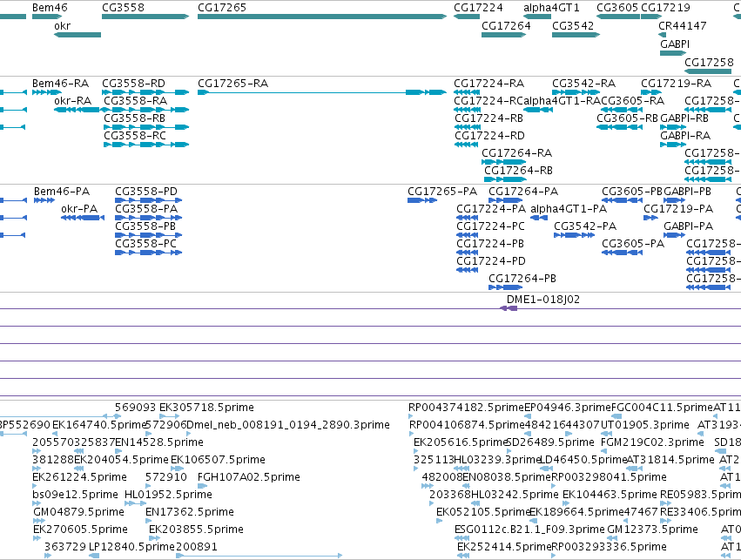Click EST FGH107A02.5prime
Viewport: 741px width, 560px height.
click(248, 477)
